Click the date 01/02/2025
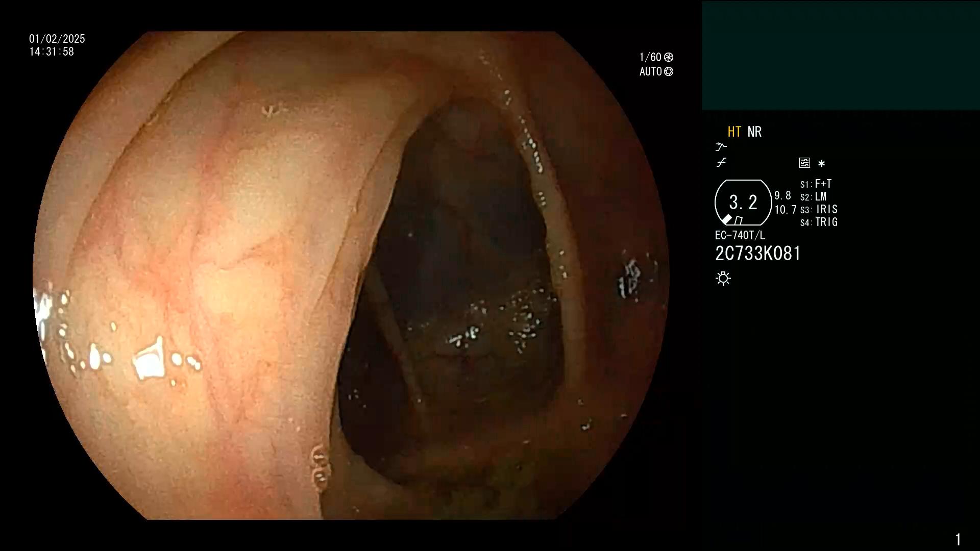 [57, 39]
